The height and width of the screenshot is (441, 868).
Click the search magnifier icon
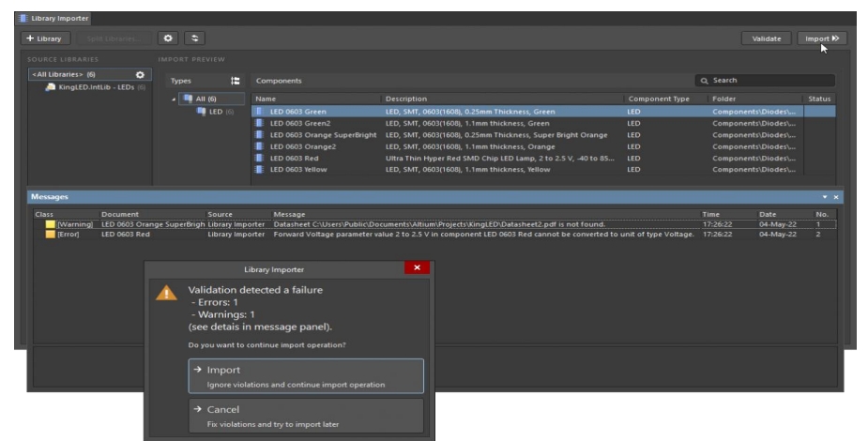point(704,81)
